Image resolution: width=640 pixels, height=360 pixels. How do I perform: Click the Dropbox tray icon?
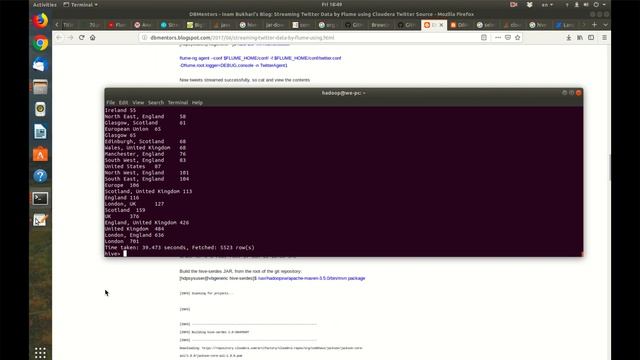click(529, 4)
